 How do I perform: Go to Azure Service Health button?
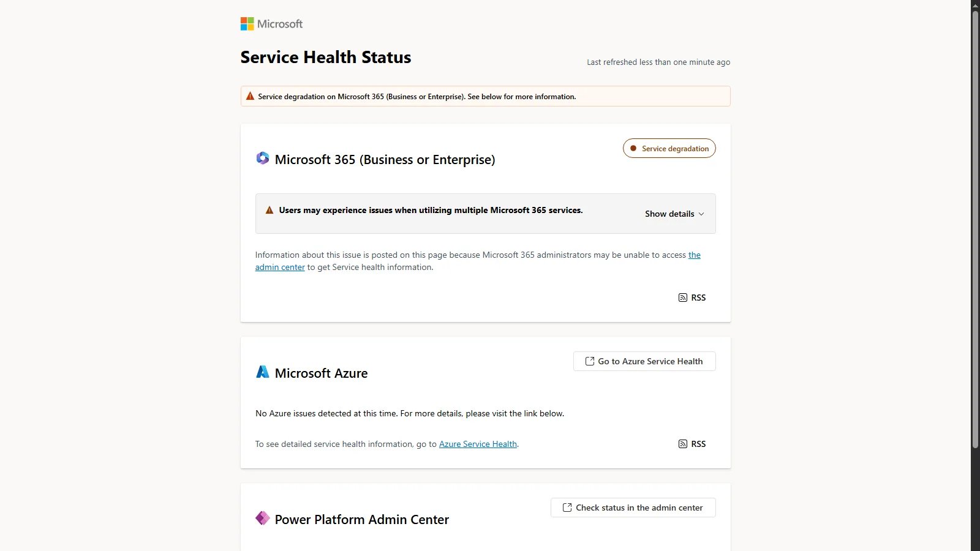coord(644,361)
